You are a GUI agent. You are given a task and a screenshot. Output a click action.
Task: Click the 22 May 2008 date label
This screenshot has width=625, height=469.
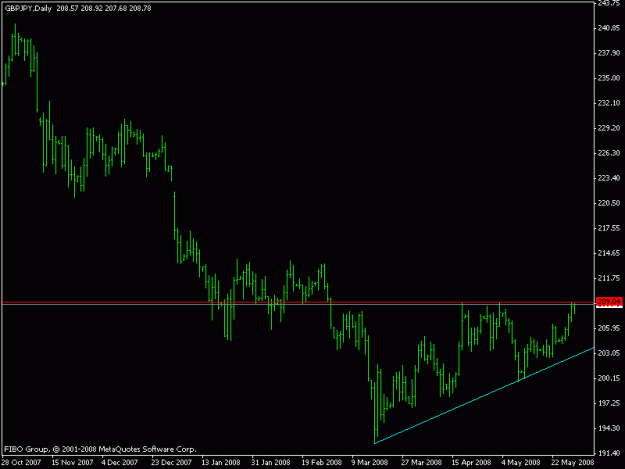(573, 462)
